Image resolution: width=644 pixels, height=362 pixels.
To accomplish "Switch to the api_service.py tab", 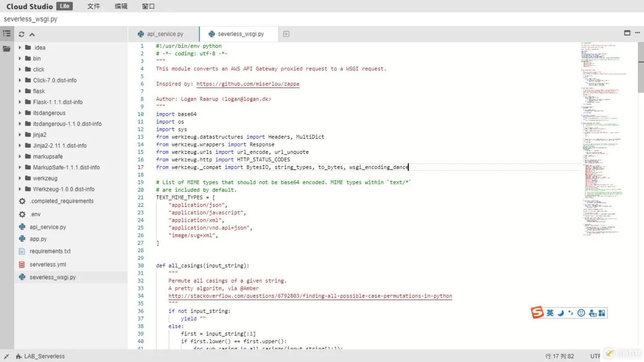I will pos(165,34).
